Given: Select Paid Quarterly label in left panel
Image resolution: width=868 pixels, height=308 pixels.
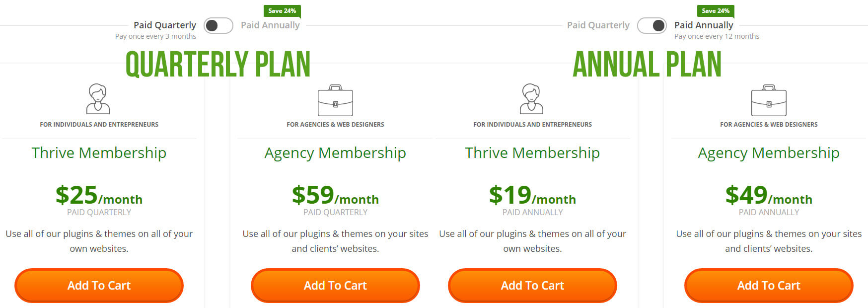Looking at the screenshot, I should pyautogui.click(x=165, y=25).
